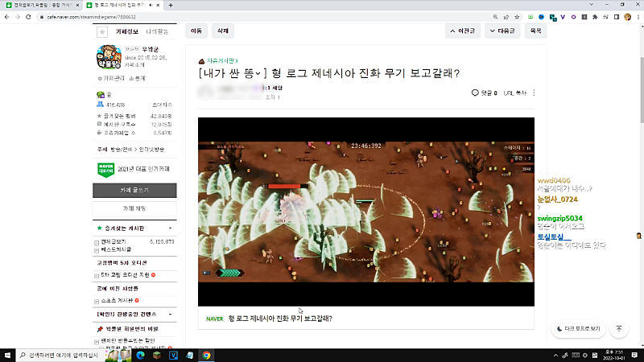Click the 댓글 0 comment icon
The image size is (644, 362).
[475, 93]
